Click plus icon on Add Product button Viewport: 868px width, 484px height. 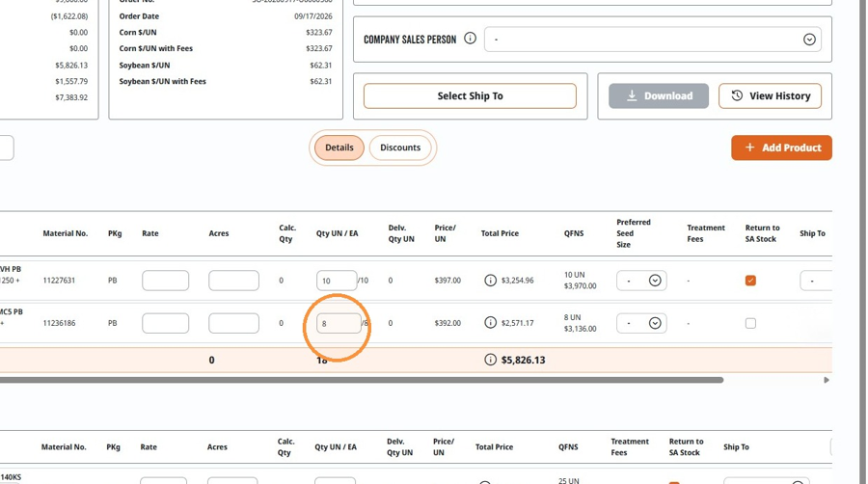click(x=749, y=148)
